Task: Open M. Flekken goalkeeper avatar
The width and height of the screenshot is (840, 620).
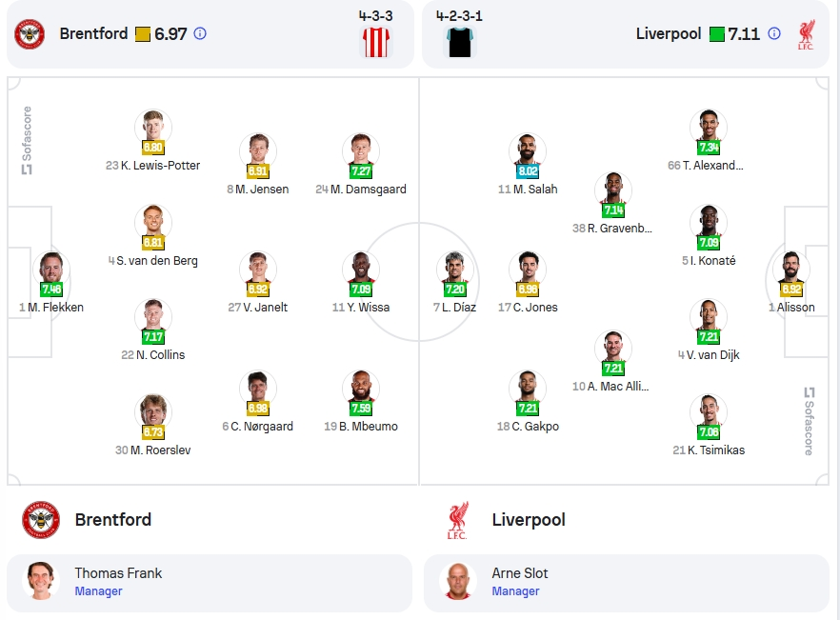Action: click(51, 268)
